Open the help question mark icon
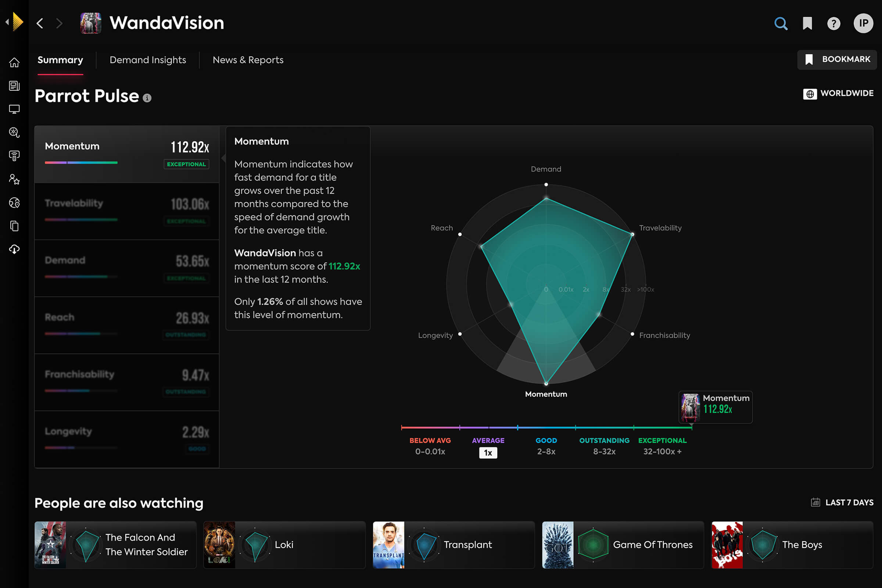The height and width of the screenshot is (588, 882). point(833,24)
